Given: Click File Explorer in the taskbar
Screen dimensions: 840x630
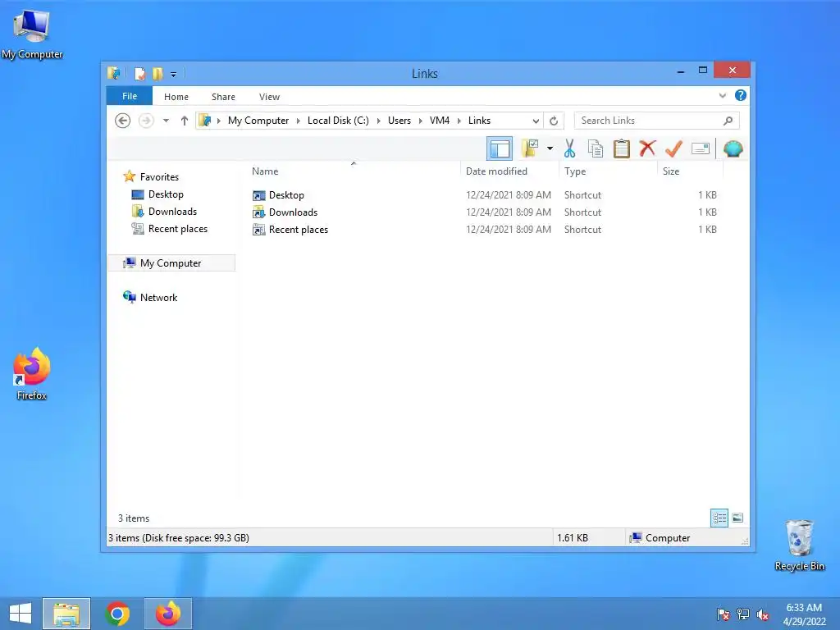Looking at the screenshot, I should (x=66, y=614).
